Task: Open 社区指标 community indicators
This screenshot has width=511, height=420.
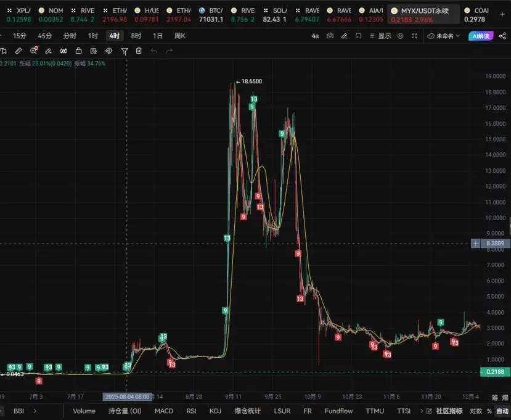Action: click(x=449, y=411)
